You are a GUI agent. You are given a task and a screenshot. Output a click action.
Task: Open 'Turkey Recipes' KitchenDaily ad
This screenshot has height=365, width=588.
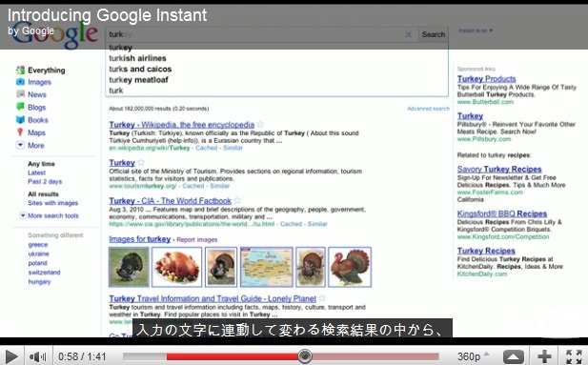[486, 251]
